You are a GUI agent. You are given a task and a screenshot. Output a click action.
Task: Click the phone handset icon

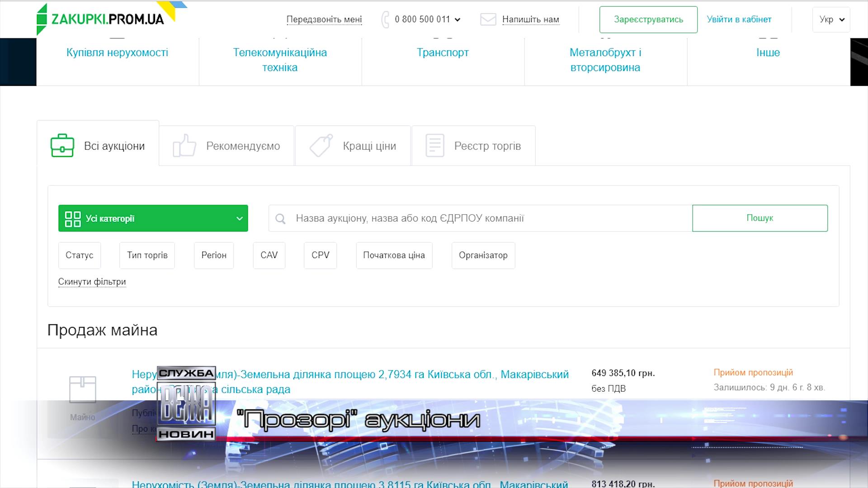pyautogui.click(x=385, y=19)
